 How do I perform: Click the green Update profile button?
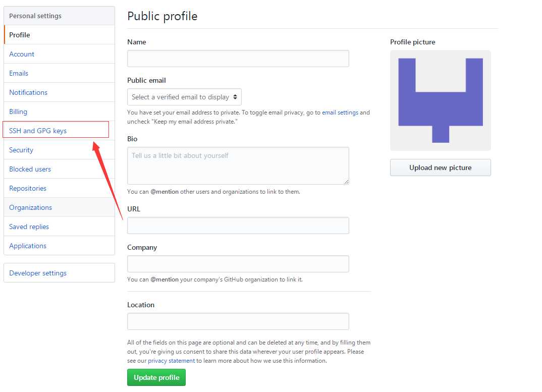[x=156, y=377]
